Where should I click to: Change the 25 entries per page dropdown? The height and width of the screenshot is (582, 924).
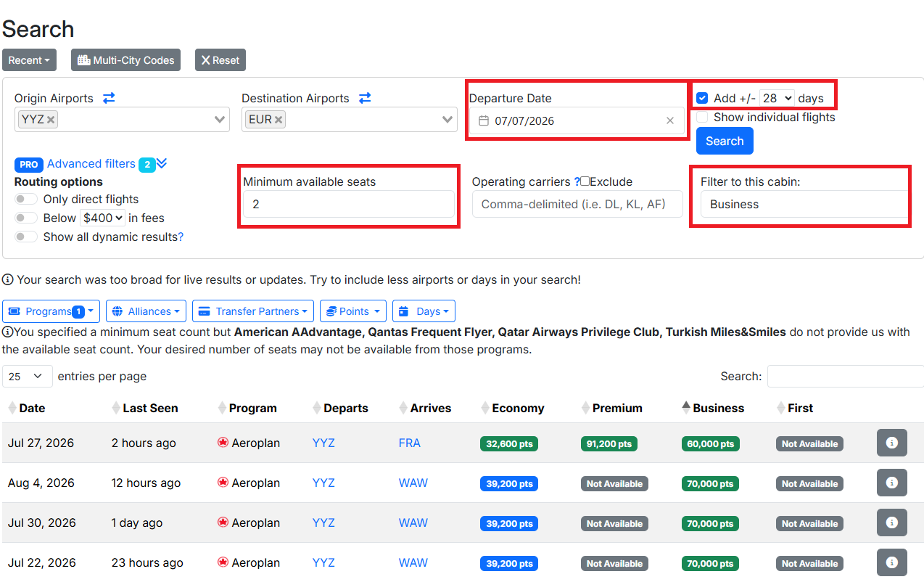coord(28,376)
